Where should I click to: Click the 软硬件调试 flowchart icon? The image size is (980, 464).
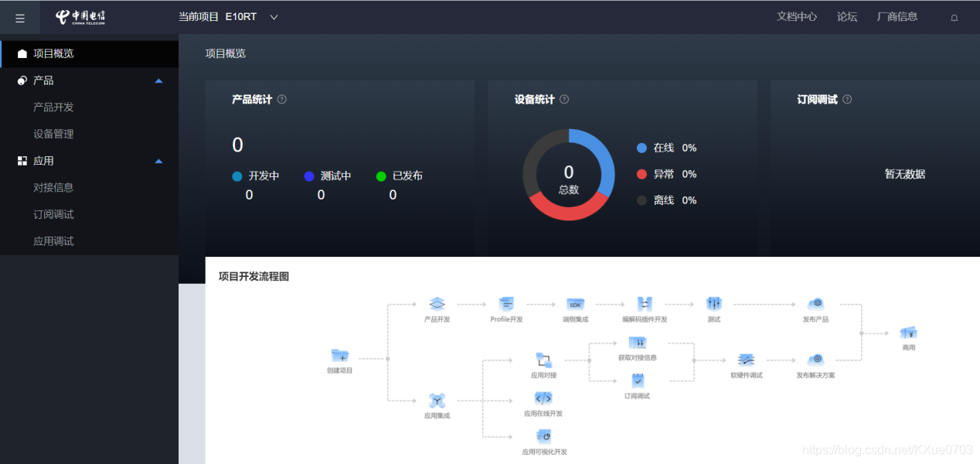746,360
